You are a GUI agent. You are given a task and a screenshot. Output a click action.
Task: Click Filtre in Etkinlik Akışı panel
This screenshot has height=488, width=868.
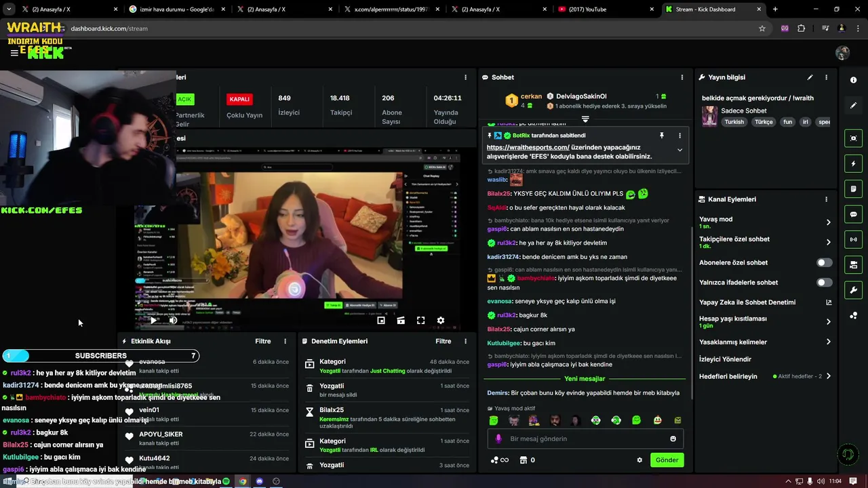tap(262, 342)
